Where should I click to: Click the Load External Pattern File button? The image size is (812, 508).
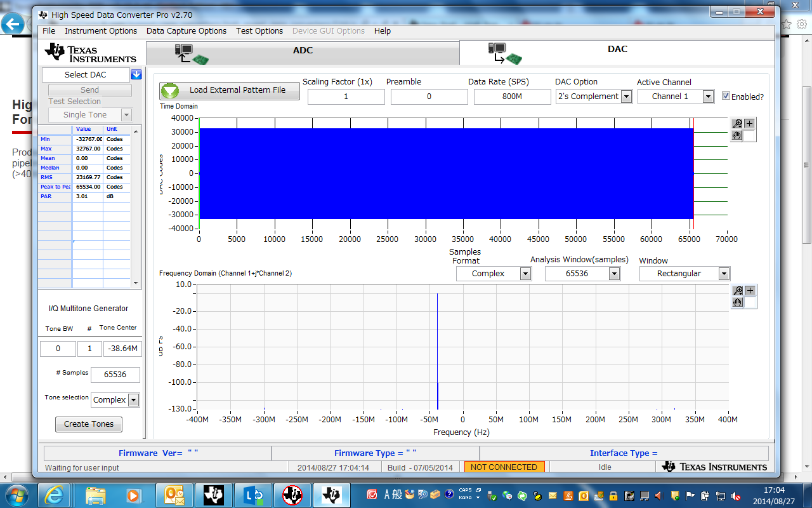click(x=230, y=90)
